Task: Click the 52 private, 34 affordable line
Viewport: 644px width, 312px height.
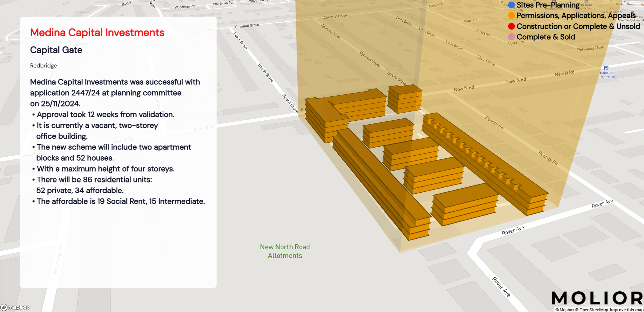Action: [x=80, y=191]
